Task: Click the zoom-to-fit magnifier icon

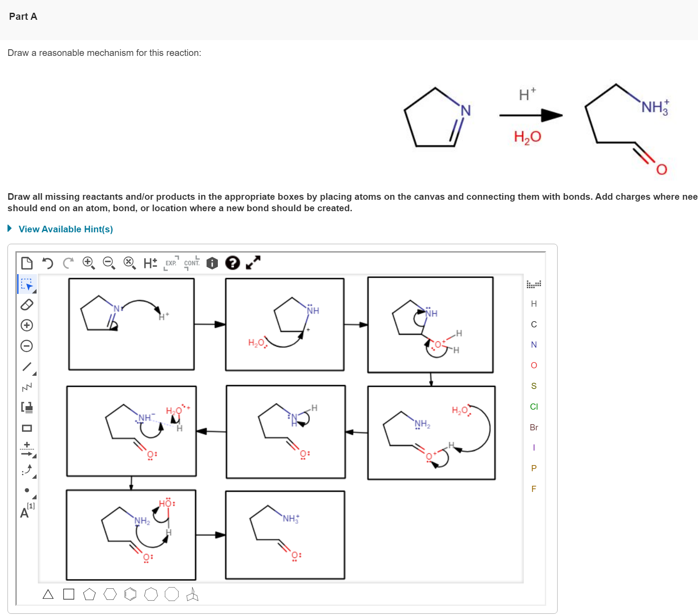Action: click(129, 263)
